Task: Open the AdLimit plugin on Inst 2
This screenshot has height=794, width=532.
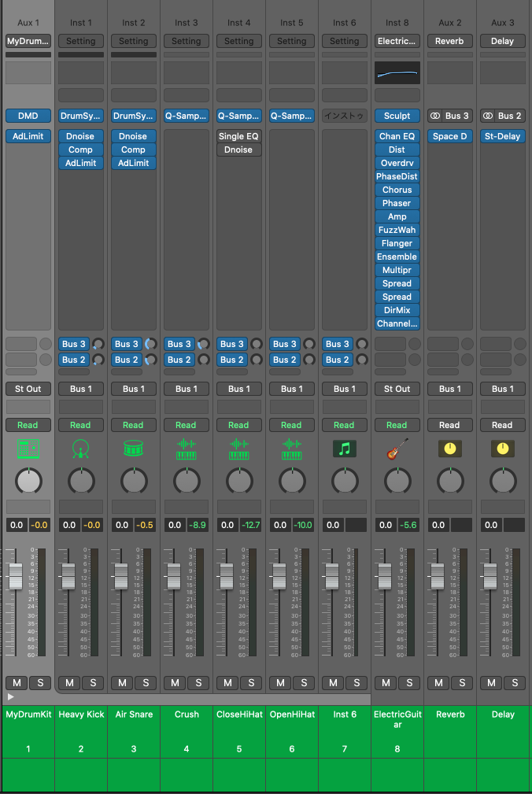Action: click(x=134, y=163)
